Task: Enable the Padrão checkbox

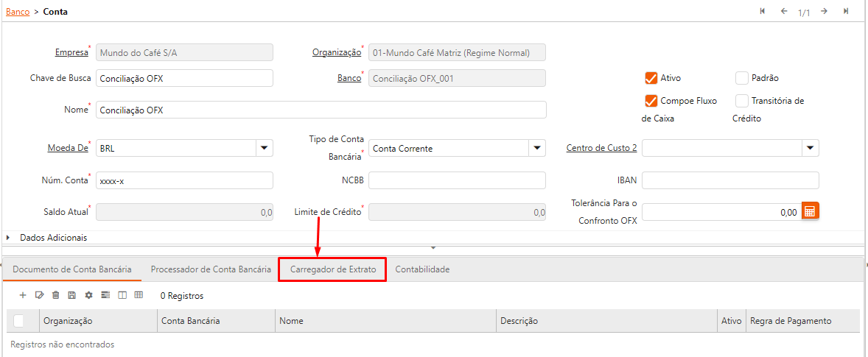Action: (742, 78)
